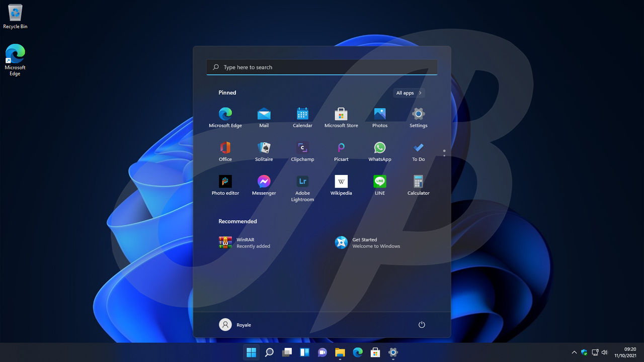This screenshot has height=362, width=644.
Task: Open the Calculator app
Action: coord(419,185)
